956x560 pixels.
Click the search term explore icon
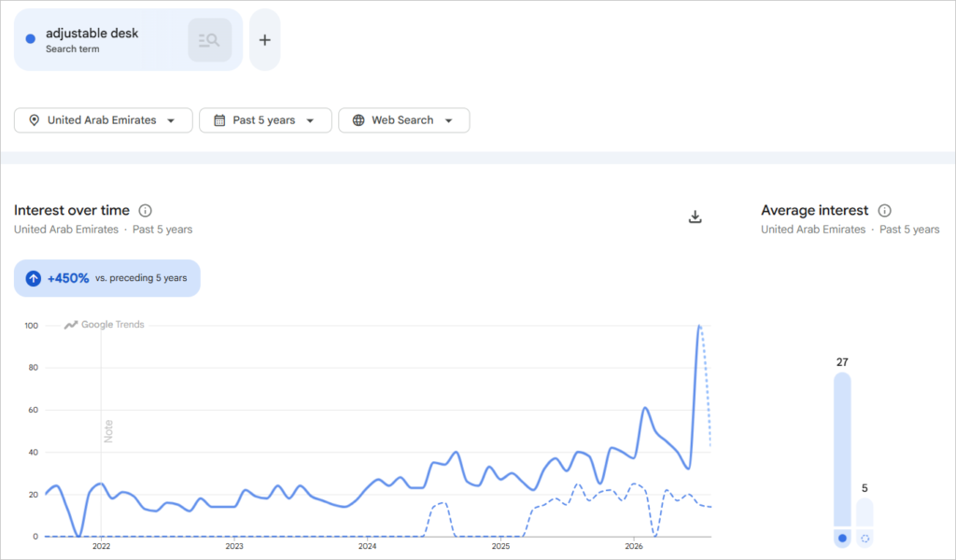point(210,40)
